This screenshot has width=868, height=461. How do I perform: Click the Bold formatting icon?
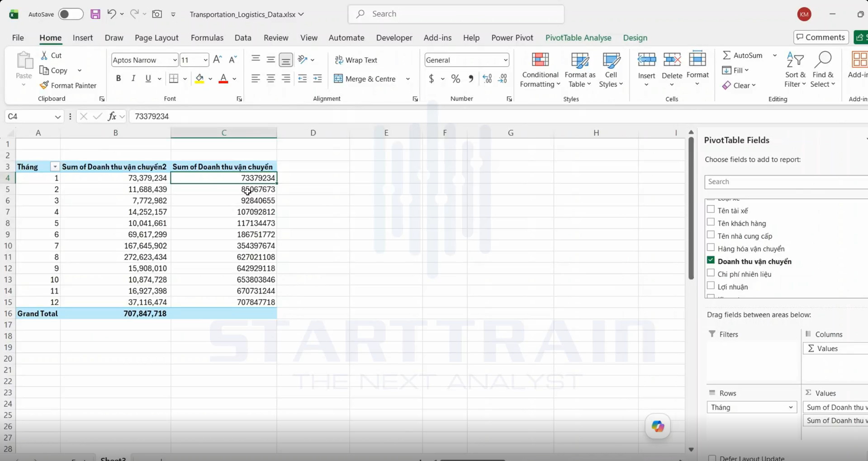[x=118, y=79]
